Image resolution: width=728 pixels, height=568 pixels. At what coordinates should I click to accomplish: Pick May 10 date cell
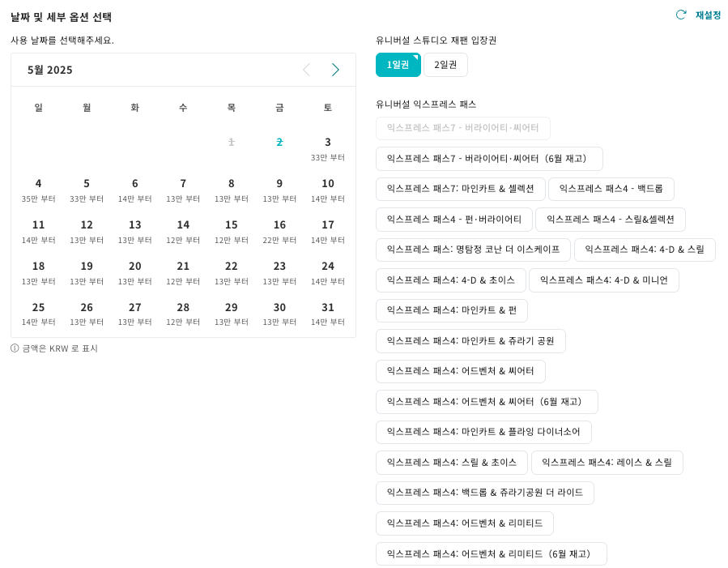pyautogui.click(x=328, y=190)
